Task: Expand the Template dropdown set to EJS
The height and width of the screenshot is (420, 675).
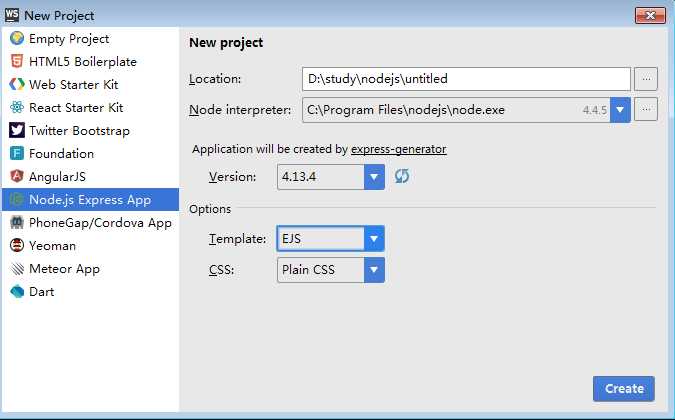Action: coord(331,238)
